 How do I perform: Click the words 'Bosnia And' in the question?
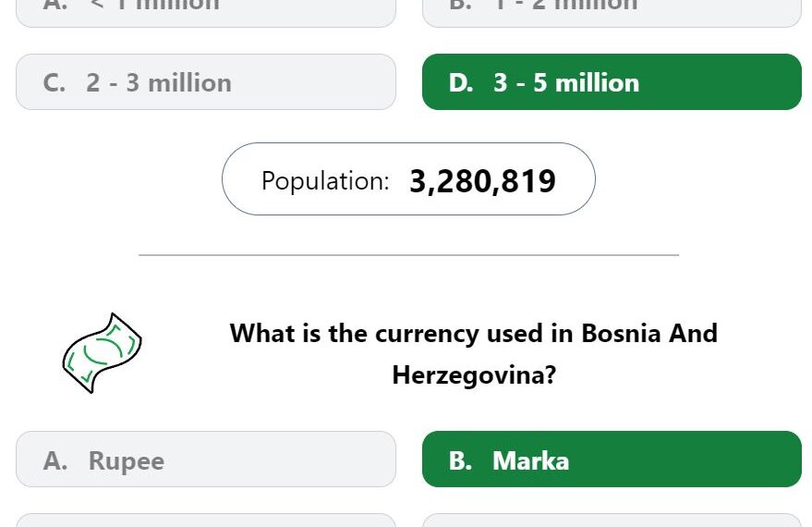(x=649, y=333)
